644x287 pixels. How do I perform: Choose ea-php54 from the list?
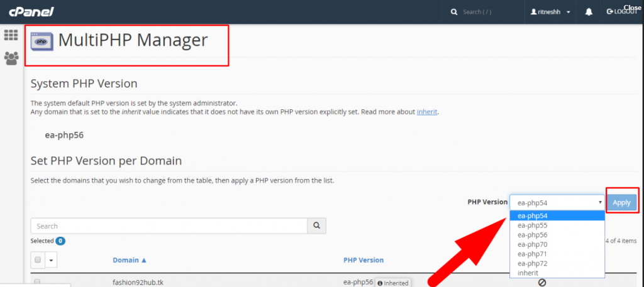point(557,215)
